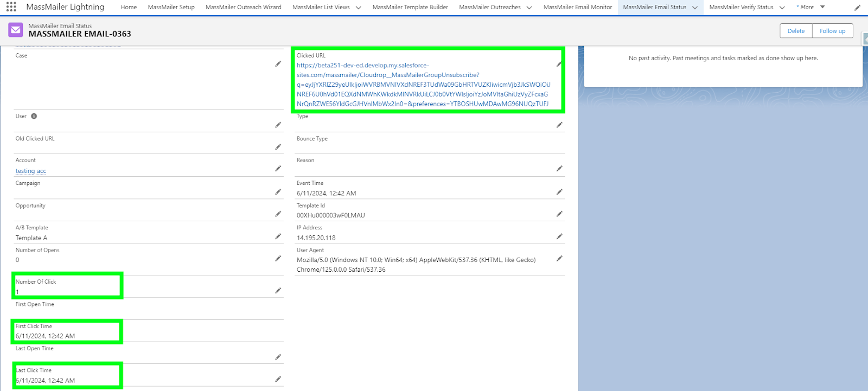
Task: Edit the Case field pencil icon
Action: click(278, 64)
